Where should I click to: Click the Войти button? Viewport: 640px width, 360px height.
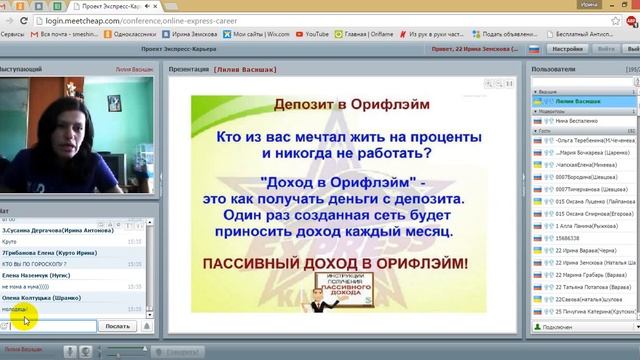pyautogui.click(x=606, y=49)
